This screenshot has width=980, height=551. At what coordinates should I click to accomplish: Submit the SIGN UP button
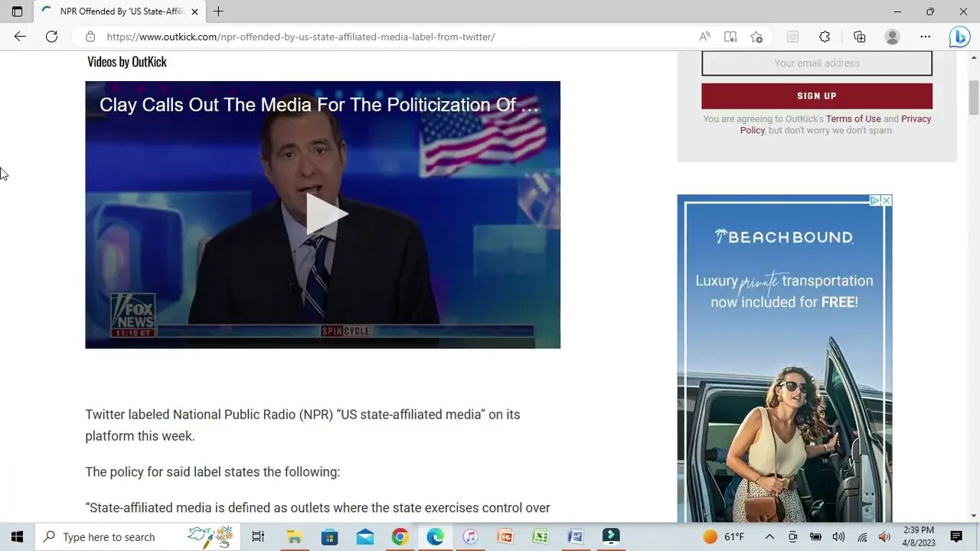[x=817, y=96]
